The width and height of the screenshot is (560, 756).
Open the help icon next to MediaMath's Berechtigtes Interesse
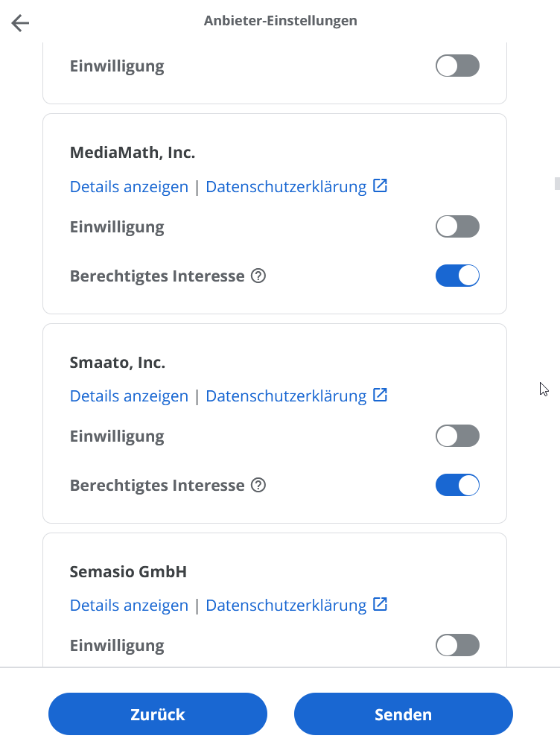[x=258, y=276]
